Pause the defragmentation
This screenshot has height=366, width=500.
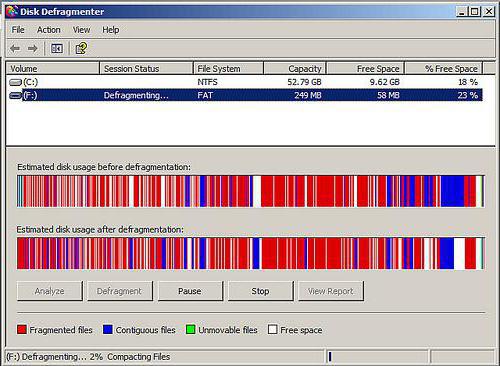[x=190, y=291]
